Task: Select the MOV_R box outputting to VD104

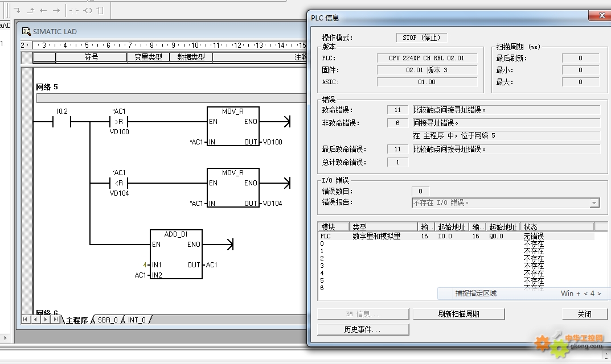Action: (x=233, y=188)
